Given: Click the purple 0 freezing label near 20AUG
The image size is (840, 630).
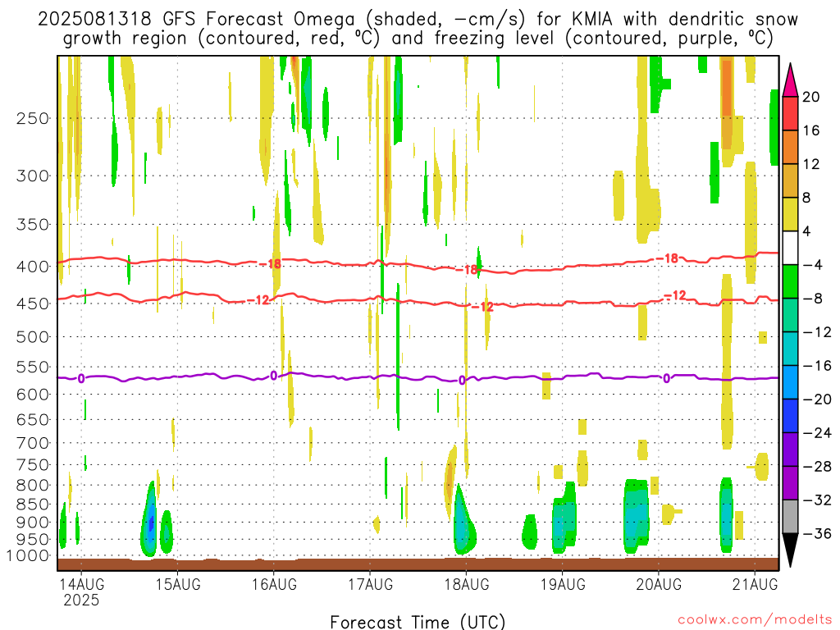Looking at the screenshot, I should [x=666, y=379].
